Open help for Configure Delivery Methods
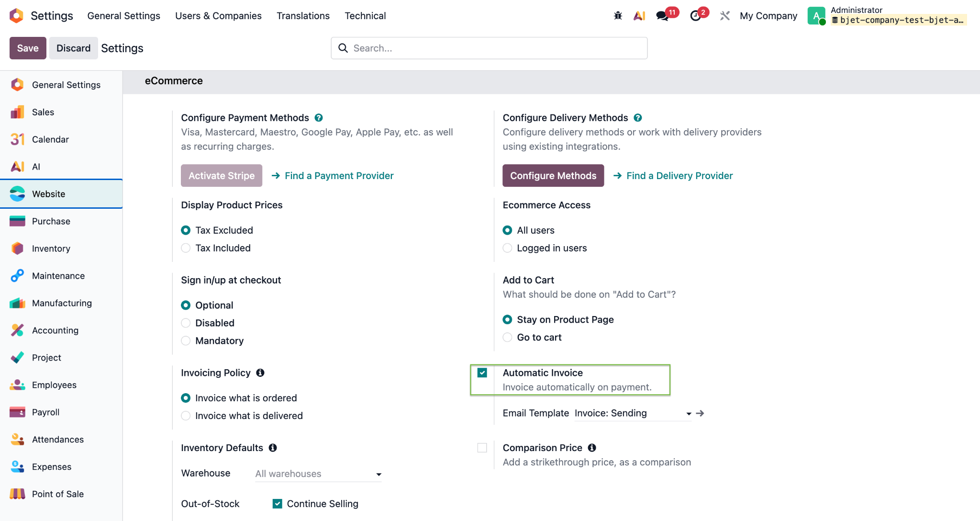This screenshot has width=980, height=521. tap(638, 118)
